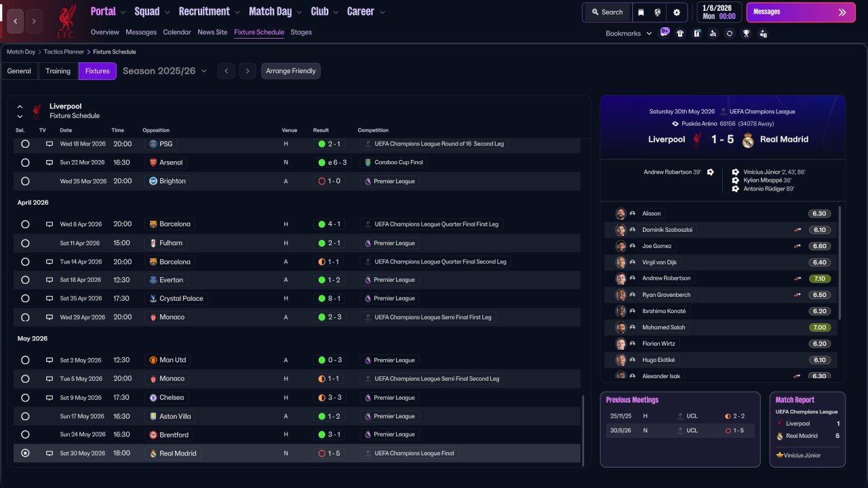Image resolution: width=868 pixels, height=488 pixels.
Task: Open the inbox icon with 9+ badge
Action: point(664,33)
